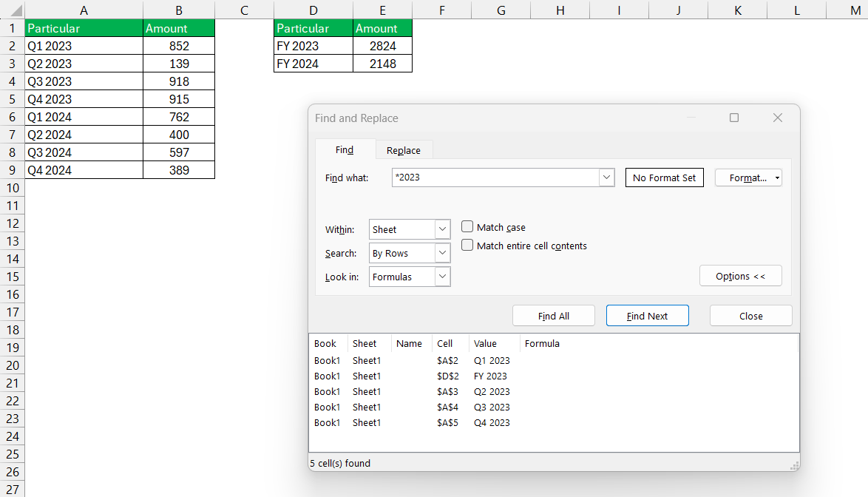Click cell D1 Particular heading in second table
868x497 pixels.
pyautogui.click(x=313, y=28)
